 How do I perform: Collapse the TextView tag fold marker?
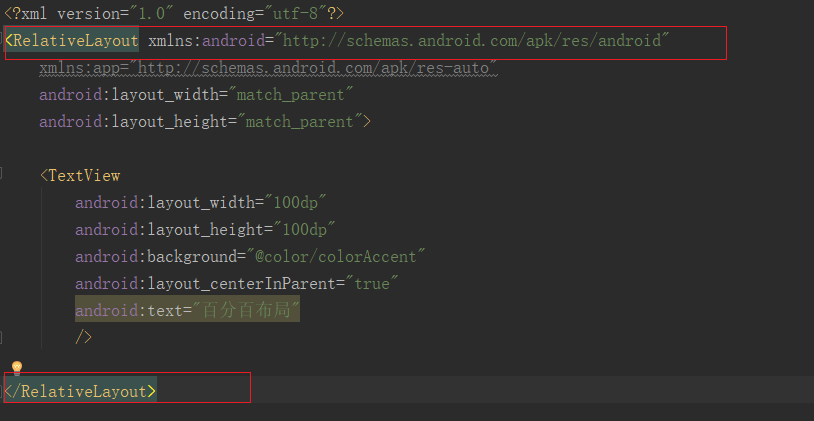pos(1,173)
